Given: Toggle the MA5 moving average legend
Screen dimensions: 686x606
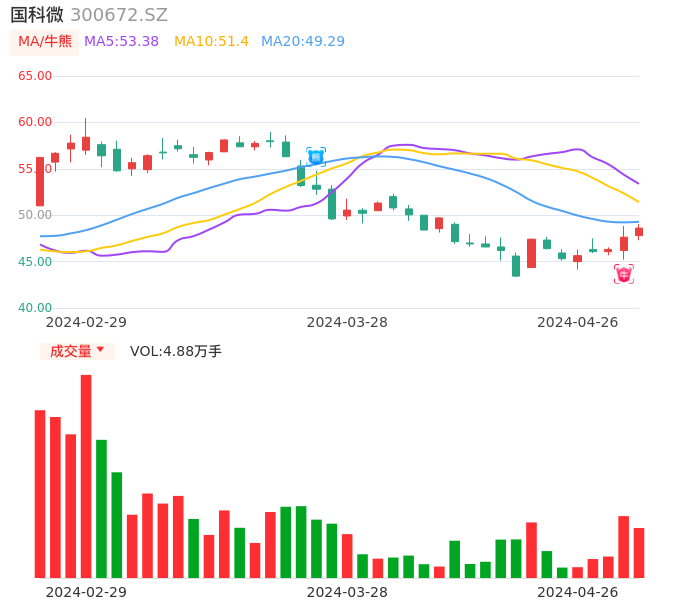Looking at the screenshot, I should click(x=121, y=42).
